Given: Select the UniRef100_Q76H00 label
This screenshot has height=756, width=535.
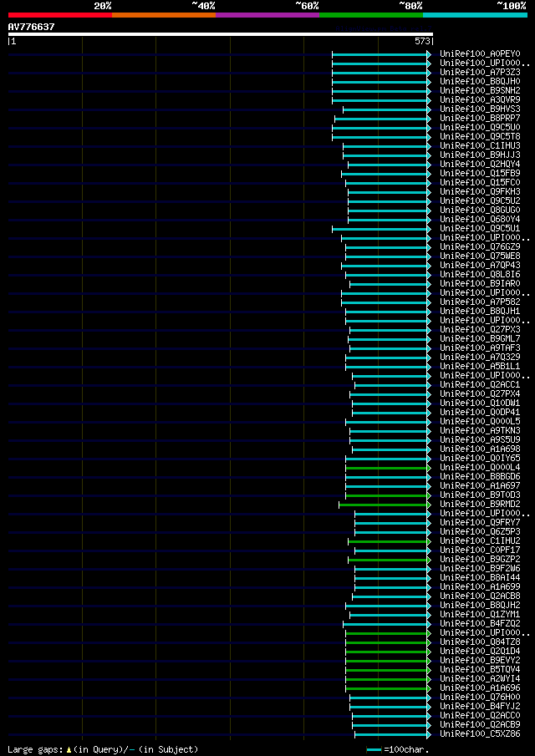Looking at the screenshot, I should pos(480,698).
